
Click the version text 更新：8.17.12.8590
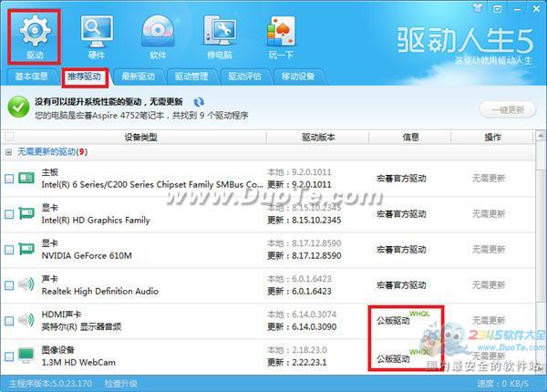304,255
